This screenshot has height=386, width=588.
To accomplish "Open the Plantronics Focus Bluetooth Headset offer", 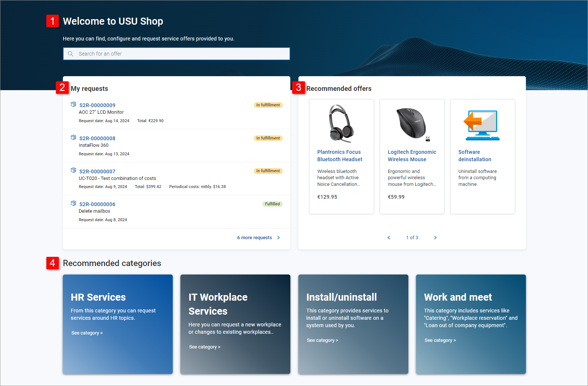I will (x=339, y=155).
